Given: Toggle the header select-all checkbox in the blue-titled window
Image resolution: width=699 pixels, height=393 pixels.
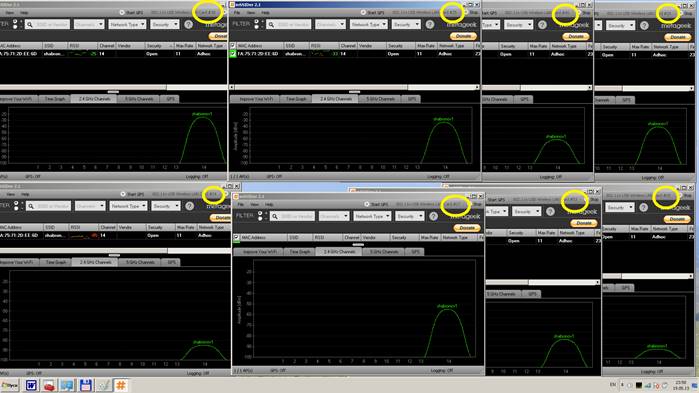Looking at the screenshot, I should pyautogui.click(x=233, y=45).
